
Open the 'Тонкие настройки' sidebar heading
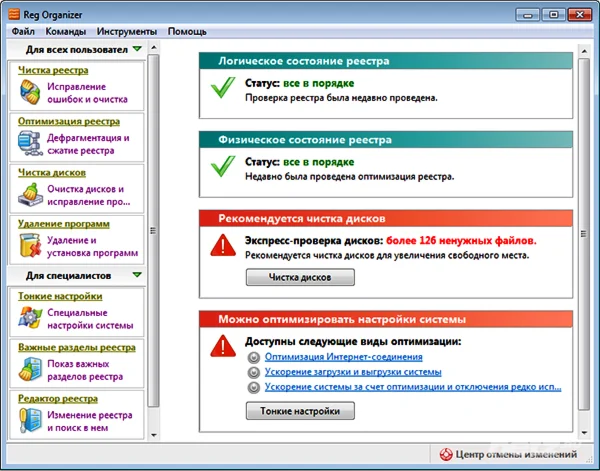pyautogui.click(x=60, y=296)
